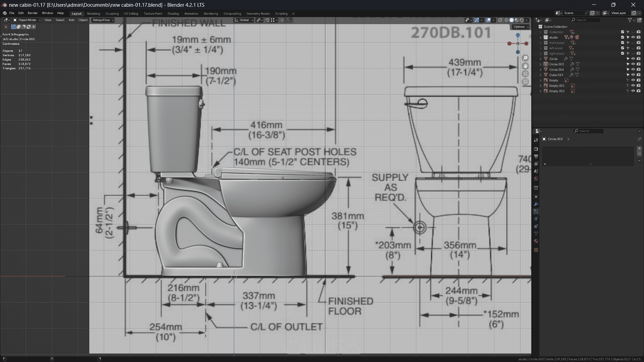Click the viewport Options button
This screenshot has width=644, height=362.
[521, 27]
